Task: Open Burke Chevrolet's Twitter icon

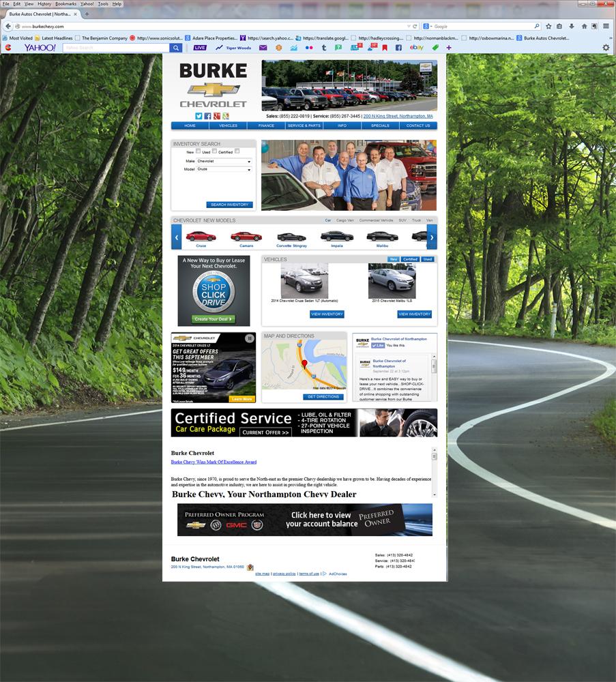Action: pos(199,116)
